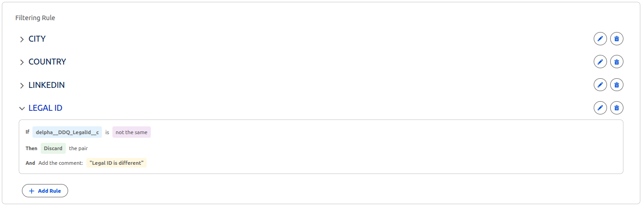
Task: Click trash icon for COUNTRY rule
Action: click(x=617, y=62)
